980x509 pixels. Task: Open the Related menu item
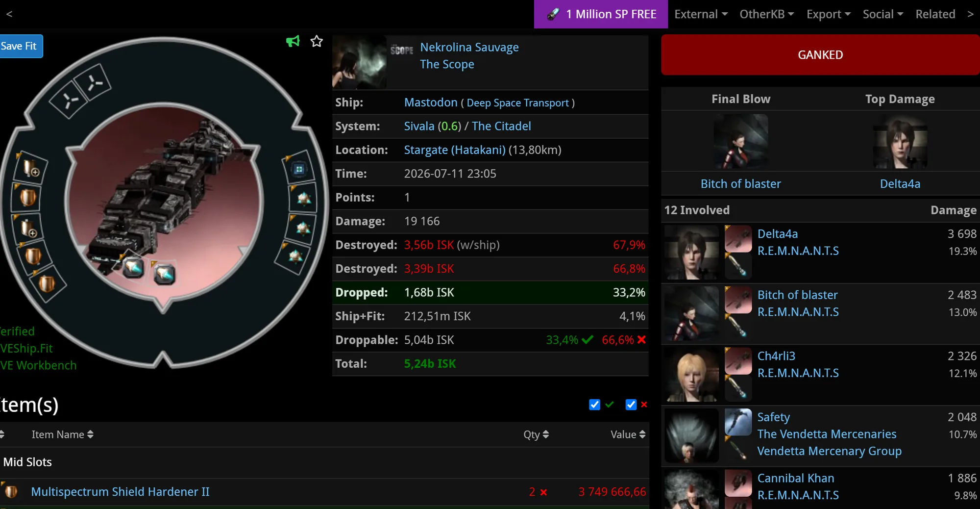(x=935, y=14)
